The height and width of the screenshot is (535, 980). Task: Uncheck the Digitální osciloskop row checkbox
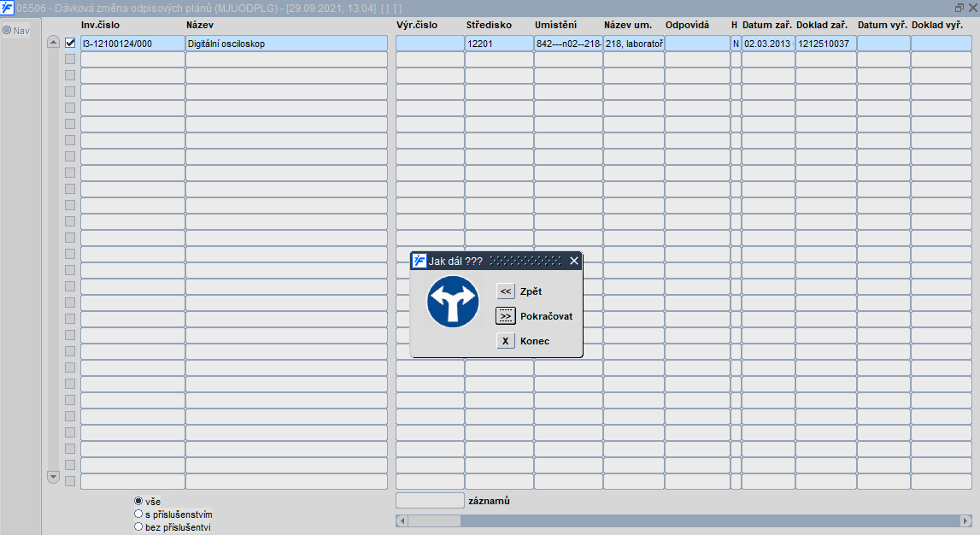pyautogui.click(x=70, y=43)
